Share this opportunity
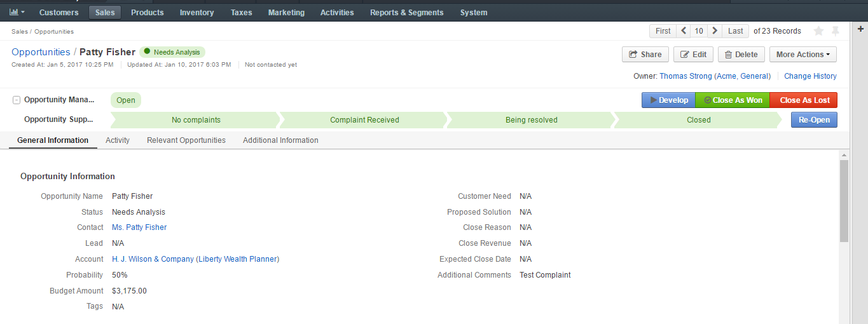The image size is (868, 324). pyautogui.click(x=645, y=55)
